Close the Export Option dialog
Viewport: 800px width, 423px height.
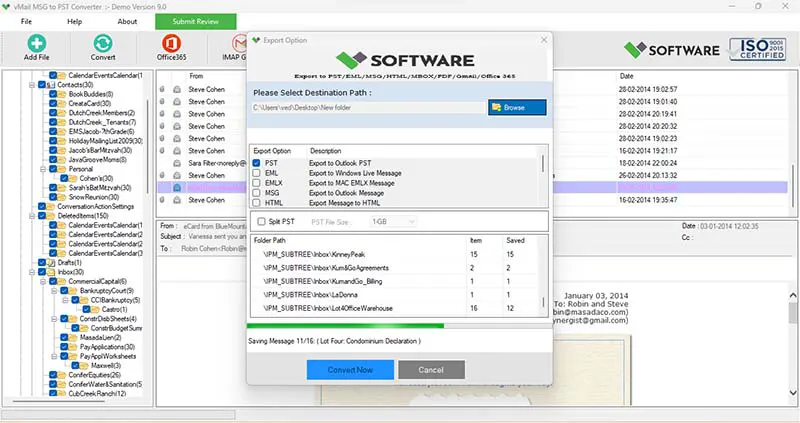tap(544, 40)
